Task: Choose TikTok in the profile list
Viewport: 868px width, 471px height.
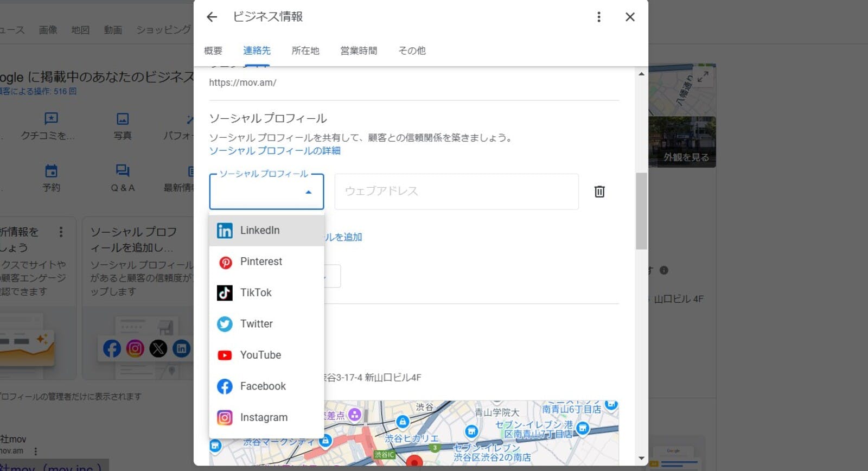Action: (x=266, y=293)
